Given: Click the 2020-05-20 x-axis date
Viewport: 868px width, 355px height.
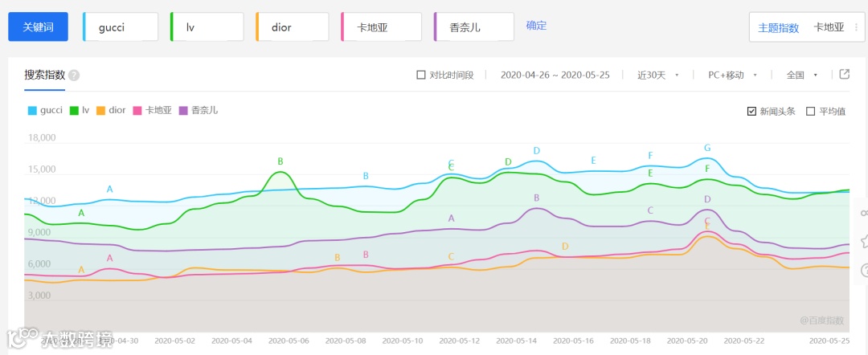Looking at the screenshot, I should click(x=687, y=340).
